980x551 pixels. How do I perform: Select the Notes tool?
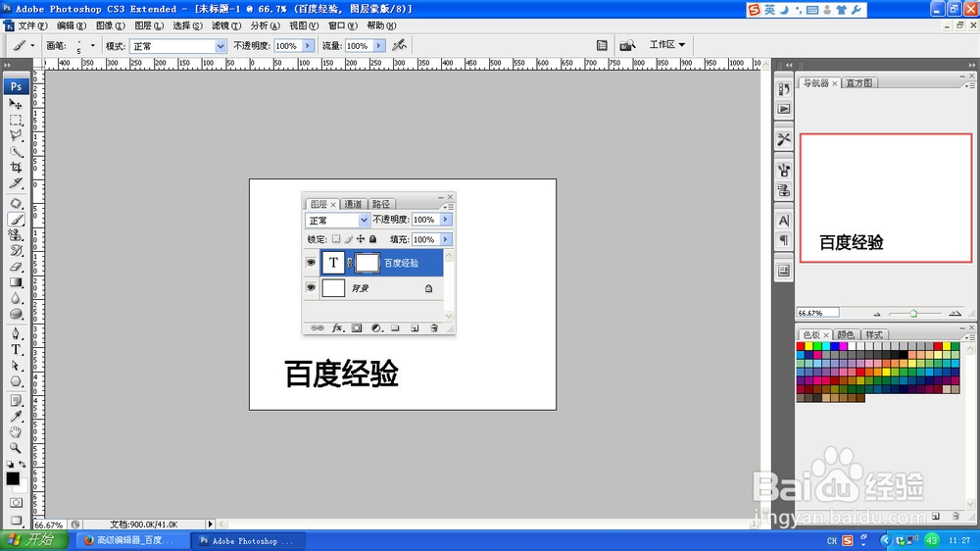click(16, 401)
